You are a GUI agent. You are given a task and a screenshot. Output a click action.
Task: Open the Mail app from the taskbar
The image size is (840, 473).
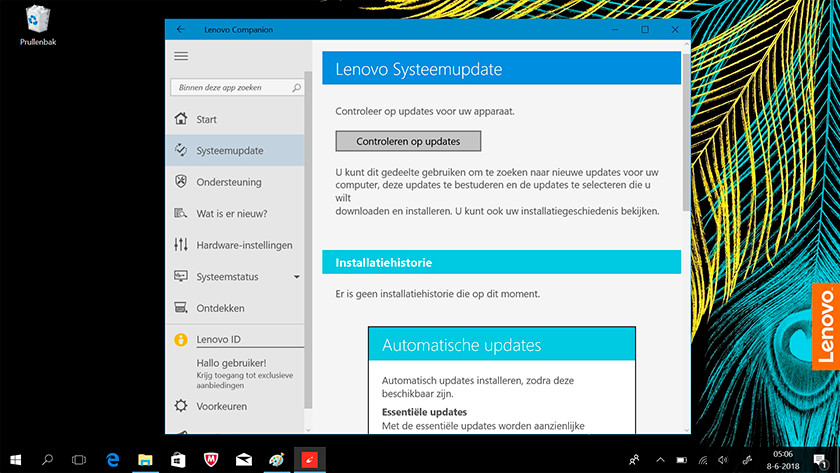click(x=244, y=460)
